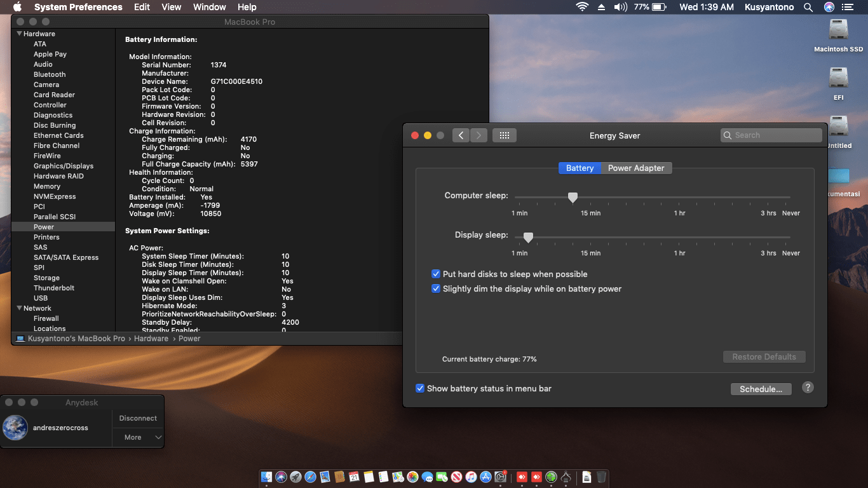
Task: Click the volume icon in menu bar
Action: pos(620,7)
